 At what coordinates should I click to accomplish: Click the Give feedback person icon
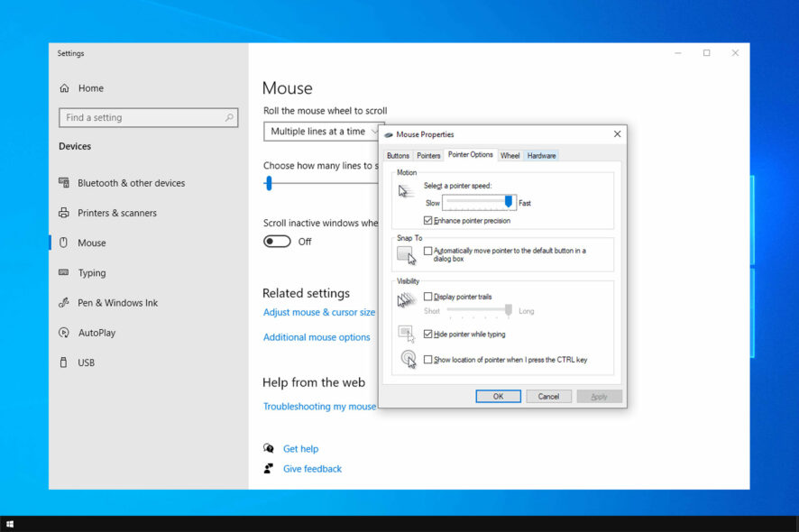[269, 468]
